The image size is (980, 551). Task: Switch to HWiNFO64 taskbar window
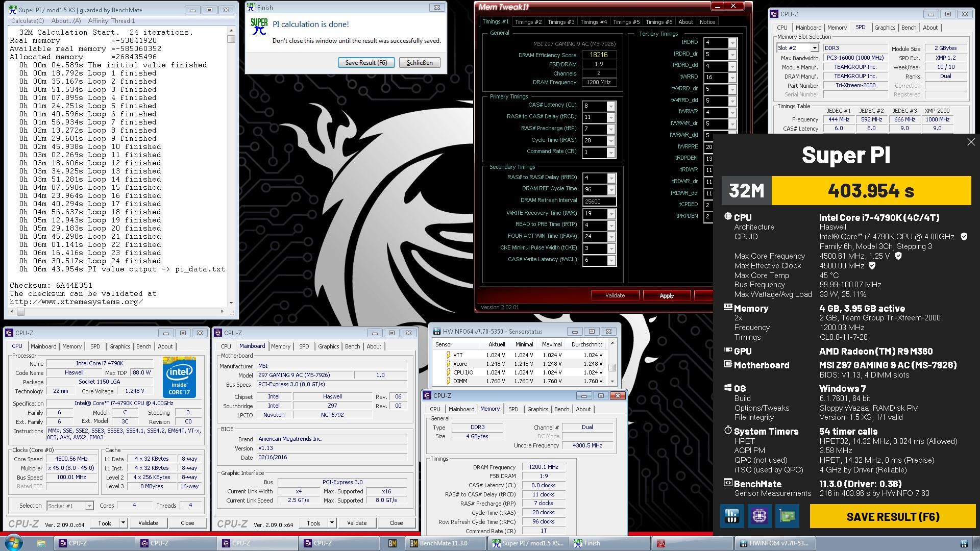pyautogui.click(x=775, y=543)
